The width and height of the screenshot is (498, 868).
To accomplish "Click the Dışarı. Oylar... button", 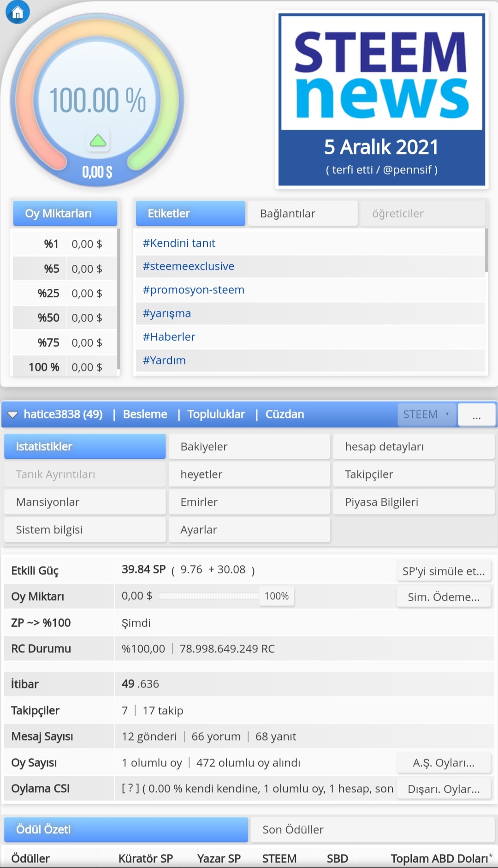I will (444, 789).
